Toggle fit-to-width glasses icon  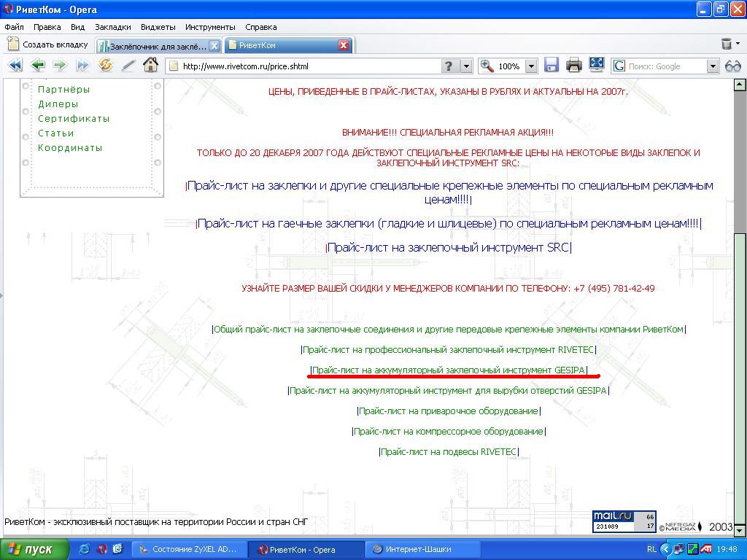(x=732, y=66)
